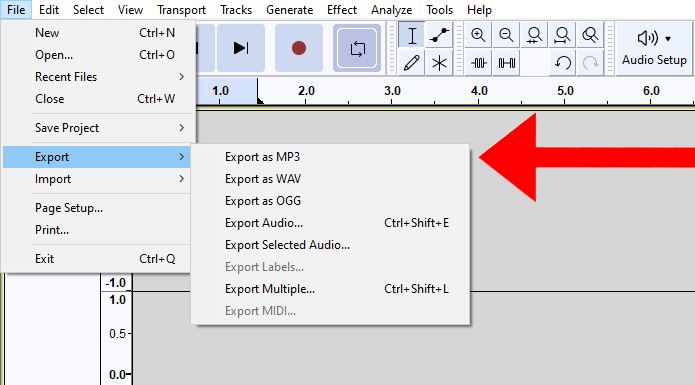This screenshot has height=385, width=695.
Task: Select Export as OGG
Action: [331, 201]
